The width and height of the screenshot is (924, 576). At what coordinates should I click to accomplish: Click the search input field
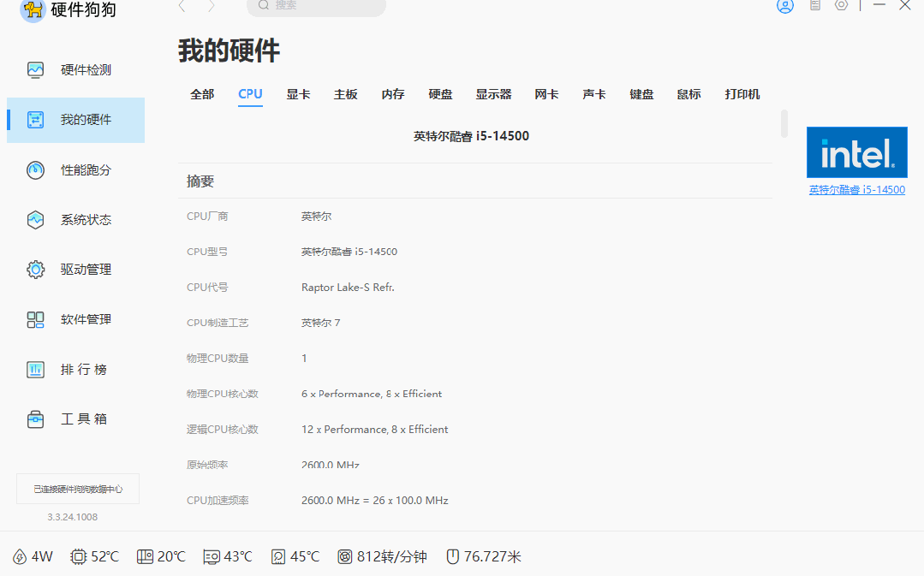coord(315,6)
